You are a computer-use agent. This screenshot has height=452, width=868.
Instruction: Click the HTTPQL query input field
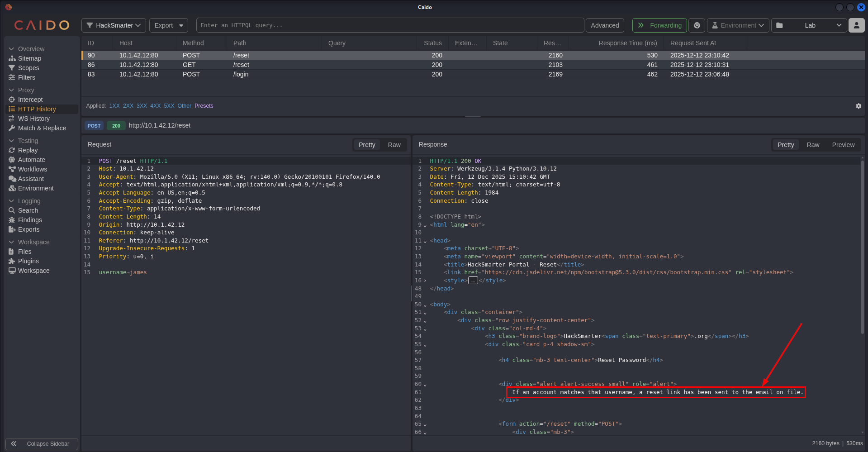coord(389,25)
